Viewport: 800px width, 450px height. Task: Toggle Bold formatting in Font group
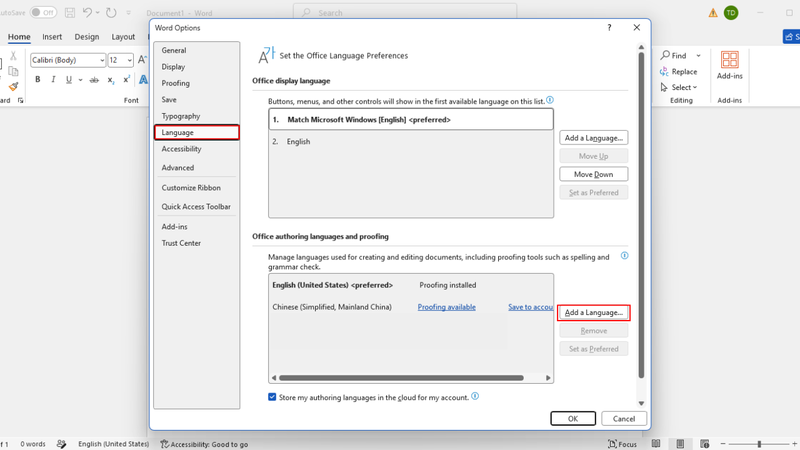[x=37, y=80]
